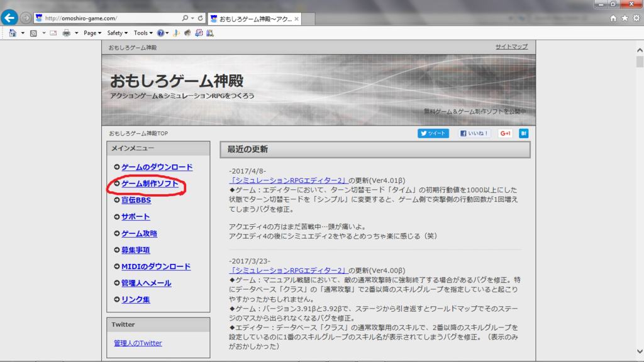The width and height of the screenshot is (644, 362).
Task: Refresh the page with reload icon
Action: [201, 18]
